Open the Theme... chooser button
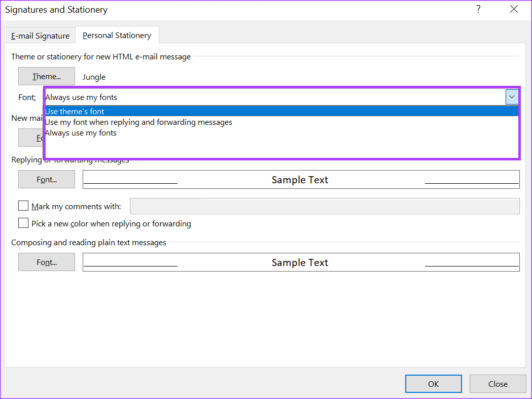 47,76
